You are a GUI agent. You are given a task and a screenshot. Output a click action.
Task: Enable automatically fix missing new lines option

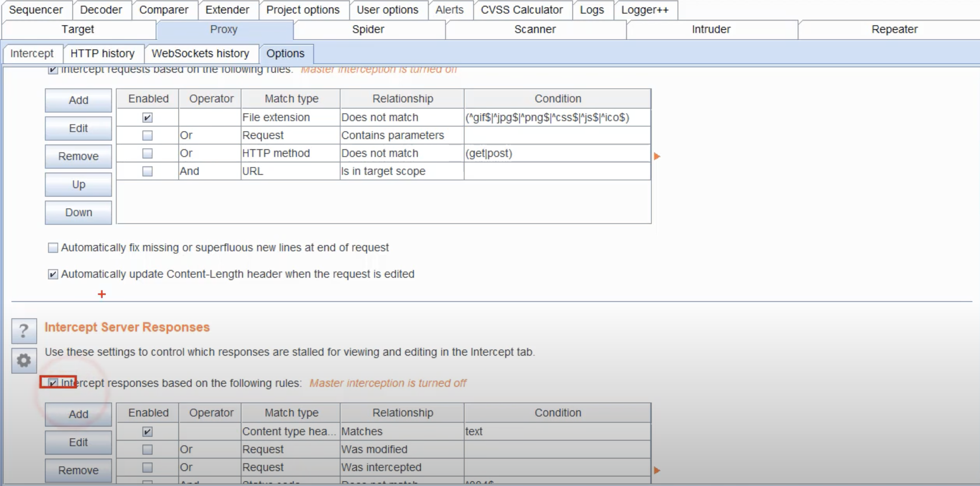coord(53,248)
